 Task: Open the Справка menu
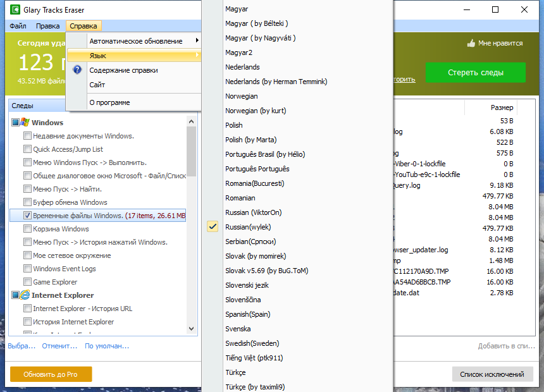coord(83,26)
